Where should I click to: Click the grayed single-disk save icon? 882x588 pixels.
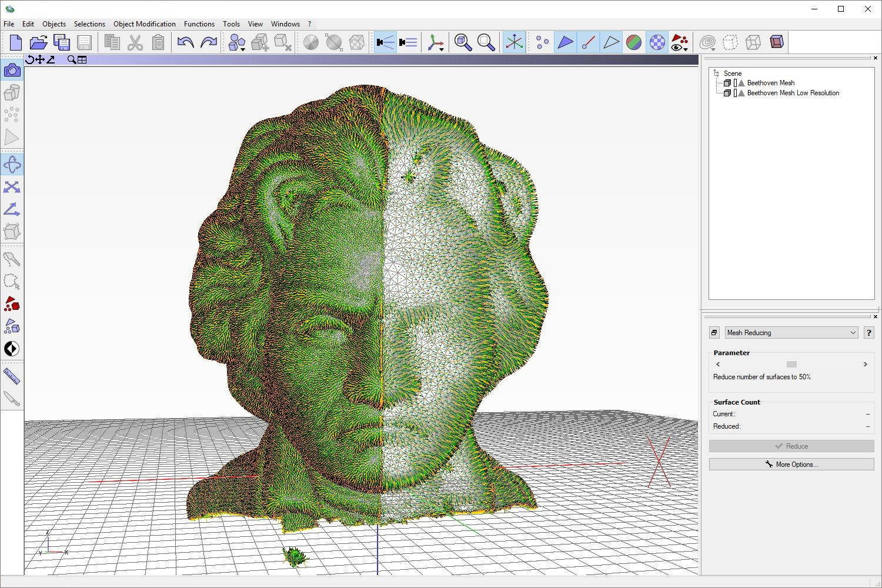[84, 42]
